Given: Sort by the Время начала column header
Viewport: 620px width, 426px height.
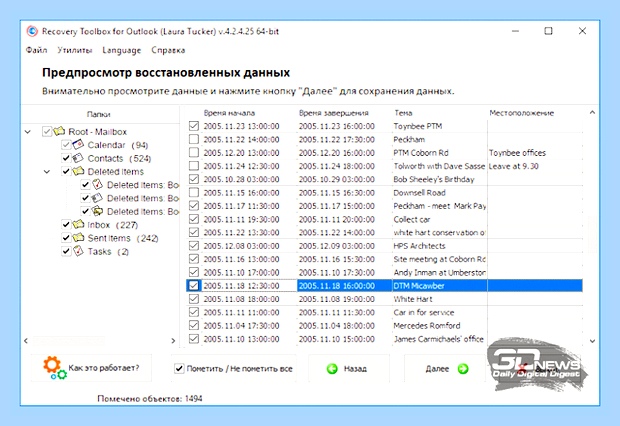Looking at the screenshot, I should [x=229, y=113].
